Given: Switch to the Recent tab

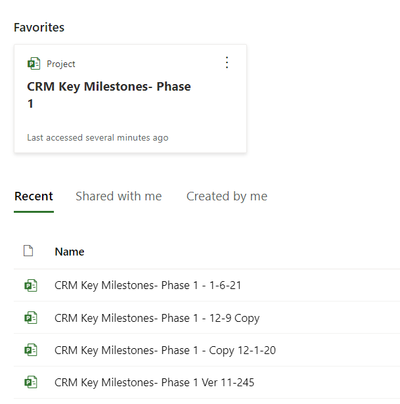Looking at the screenshot, I should tap(34, 196).
